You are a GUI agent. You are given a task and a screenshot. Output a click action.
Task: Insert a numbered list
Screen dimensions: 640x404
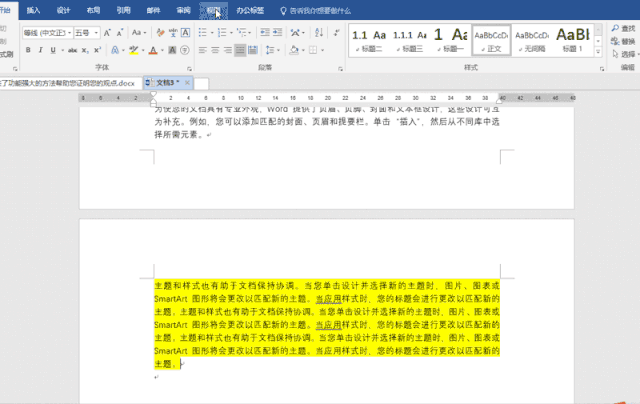[x=222, y=32]
